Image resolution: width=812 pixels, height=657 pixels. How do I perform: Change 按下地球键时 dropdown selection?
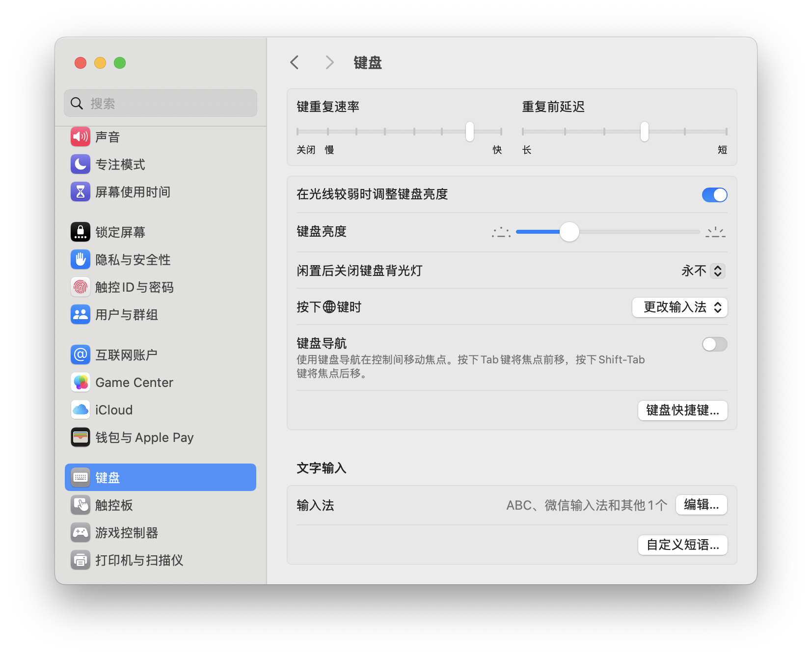[679, 307]
